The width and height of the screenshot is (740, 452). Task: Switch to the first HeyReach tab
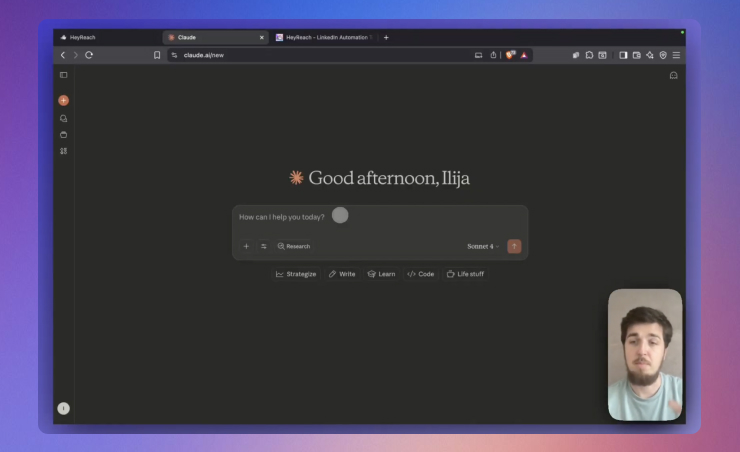tap(108, 37)
